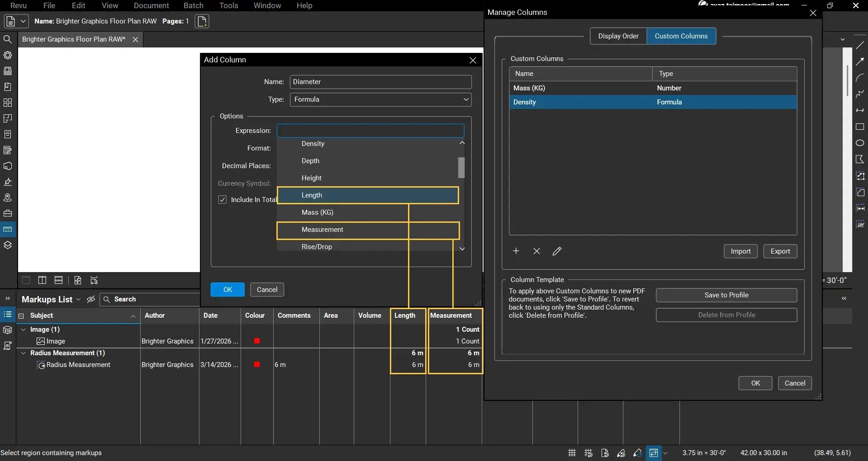Toggle the grid display in the status bar

[x=572, y=453]
